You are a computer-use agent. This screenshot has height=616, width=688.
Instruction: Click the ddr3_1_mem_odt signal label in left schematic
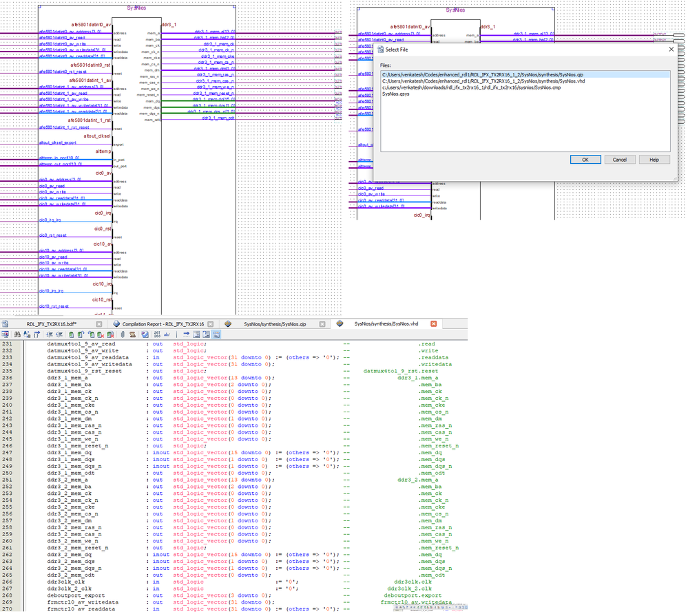coord(218,118)
